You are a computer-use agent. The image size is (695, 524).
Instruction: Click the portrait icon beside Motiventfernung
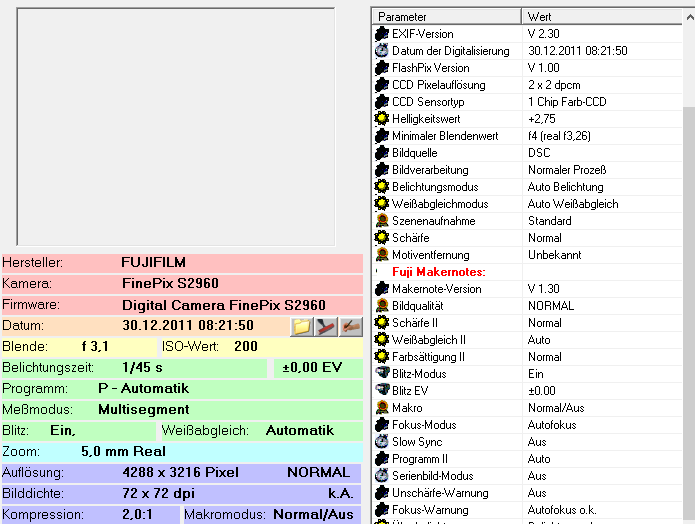(x=382, y=255)
